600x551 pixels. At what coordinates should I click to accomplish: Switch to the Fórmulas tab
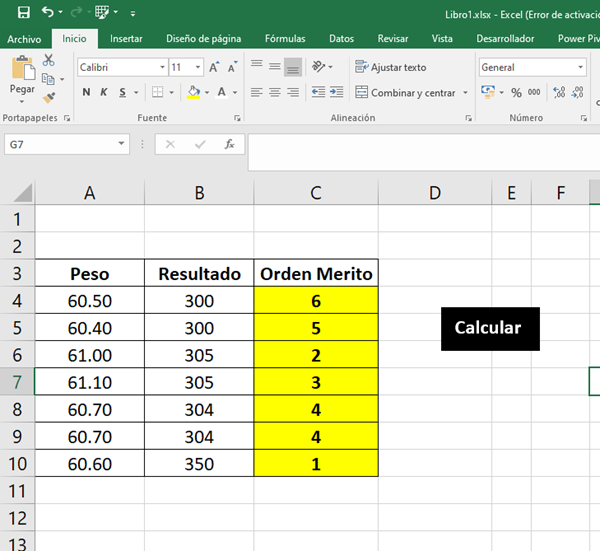coord(285,39)
